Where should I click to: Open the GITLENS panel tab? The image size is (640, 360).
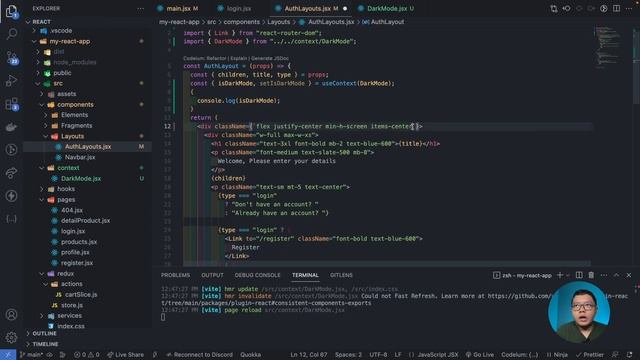pos(341,275)
